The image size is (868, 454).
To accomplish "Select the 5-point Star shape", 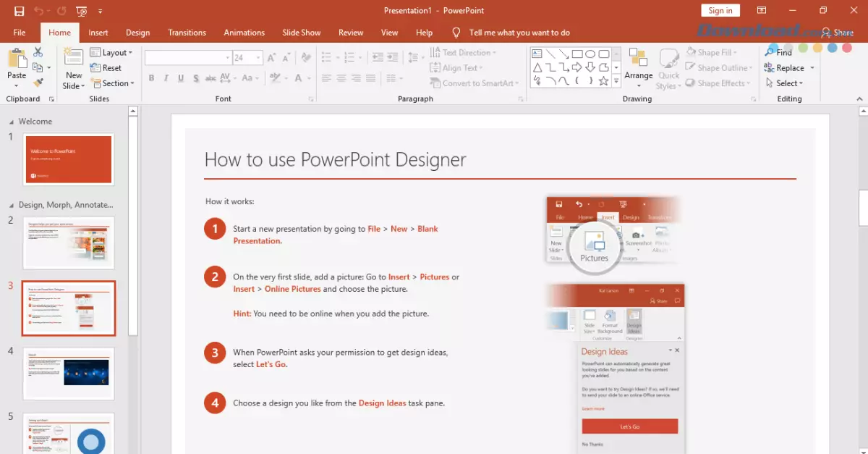I will click(603, 81).
